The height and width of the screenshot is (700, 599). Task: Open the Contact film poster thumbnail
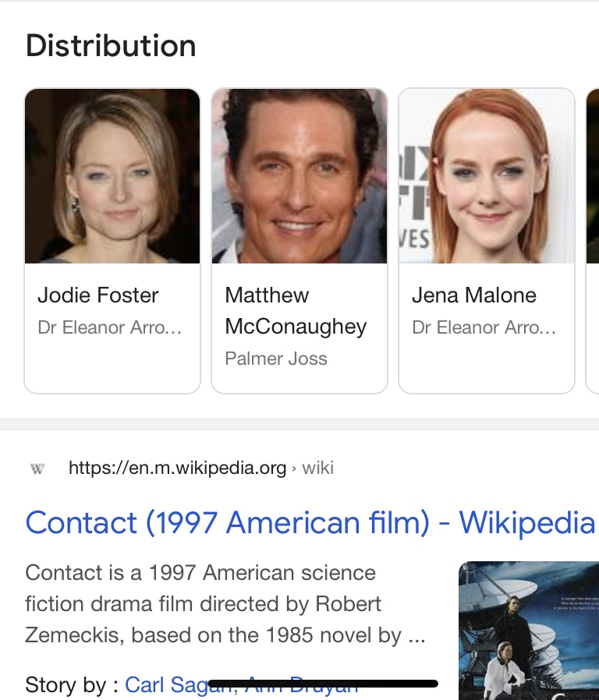(528, 630)
